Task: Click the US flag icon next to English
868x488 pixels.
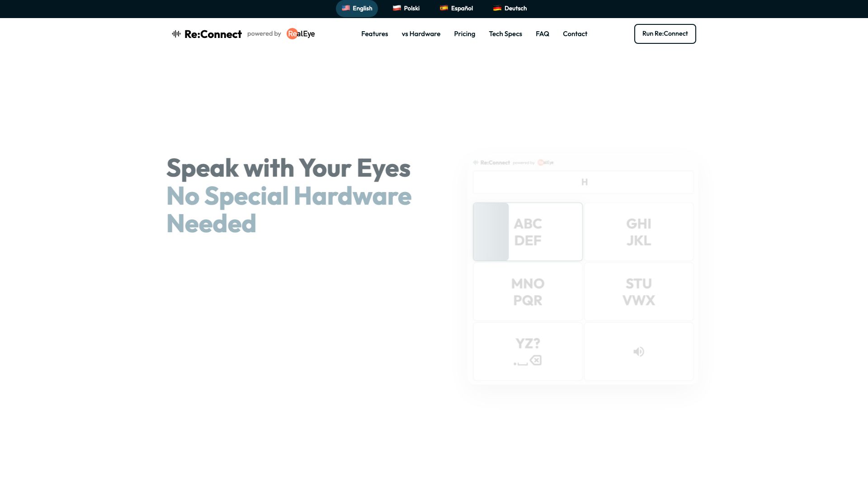Action: click(x=346, y=8)
